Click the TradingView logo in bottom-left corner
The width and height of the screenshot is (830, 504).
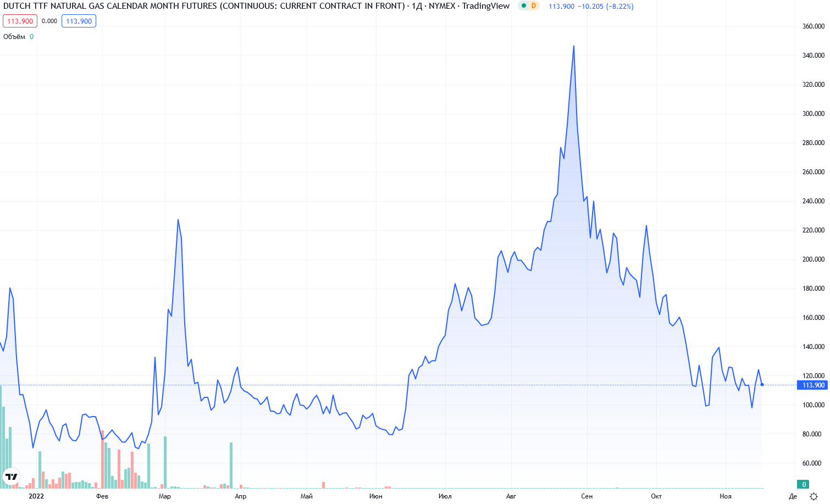pyautogui.click(x=11, y=477)
